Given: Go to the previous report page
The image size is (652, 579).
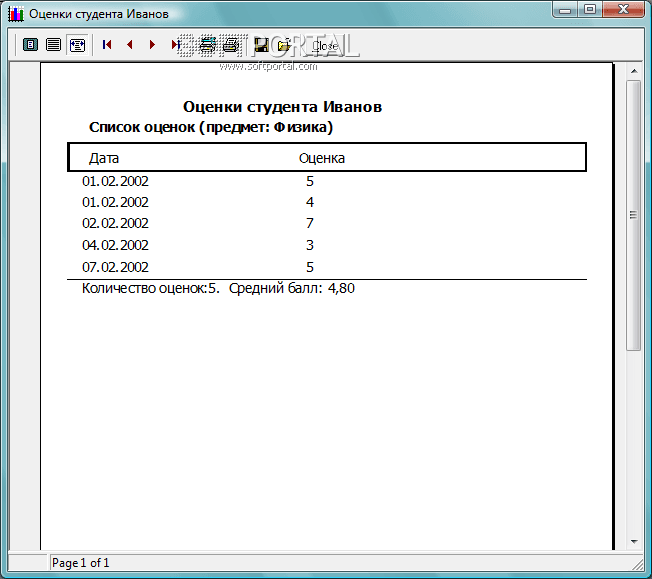Looking at the screenshot, I should click(130, 45).
